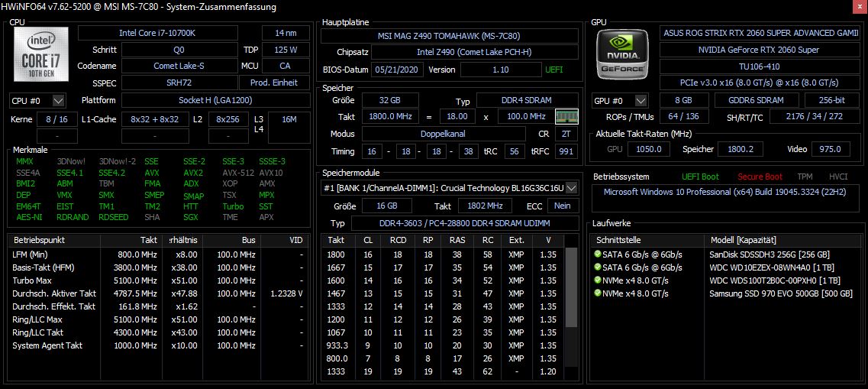The image size is (868, 389).
Task: Open the CPU #0 selector dropdown
Action: (x=59, y=101)
